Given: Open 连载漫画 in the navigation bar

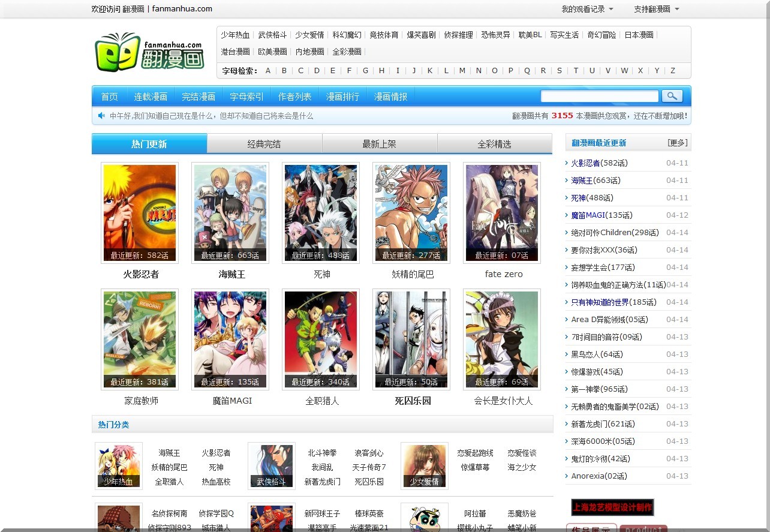Looking at the screenshot, I should coord(151,97).
